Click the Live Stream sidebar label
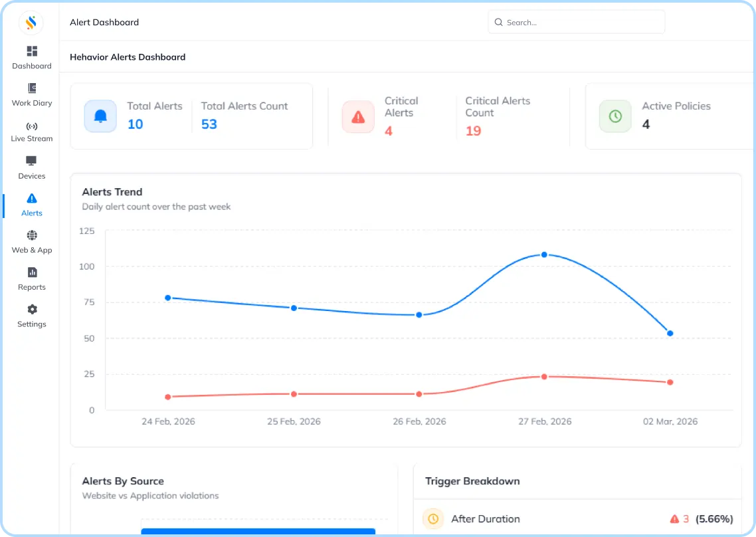The width and height of the screenshot is (756, 537). click(32, 139)
